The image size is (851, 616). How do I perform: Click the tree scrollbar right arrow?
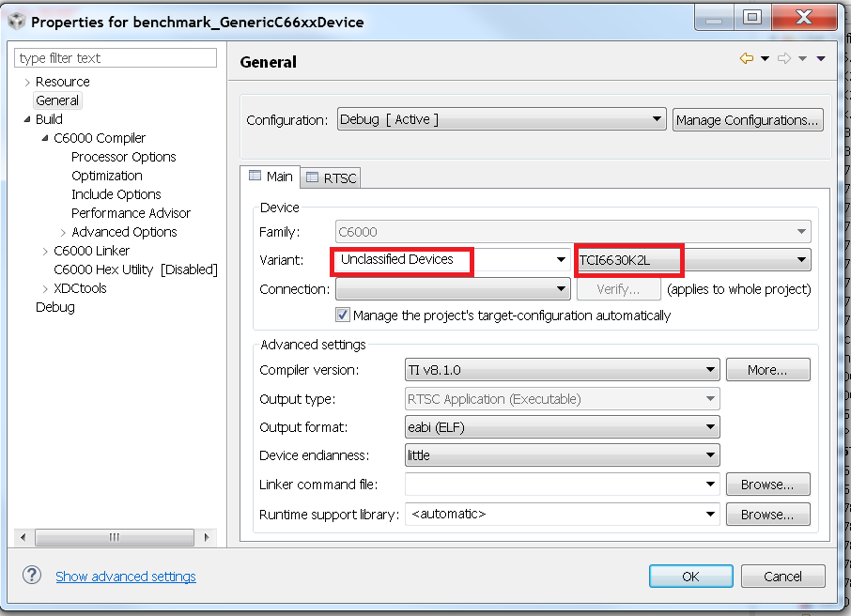click(x=207, y=537)
